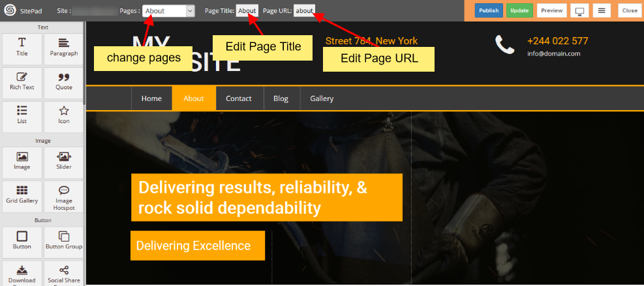
Task: Go to the Gallery nav menu item
Action: (x=322, y=98)
